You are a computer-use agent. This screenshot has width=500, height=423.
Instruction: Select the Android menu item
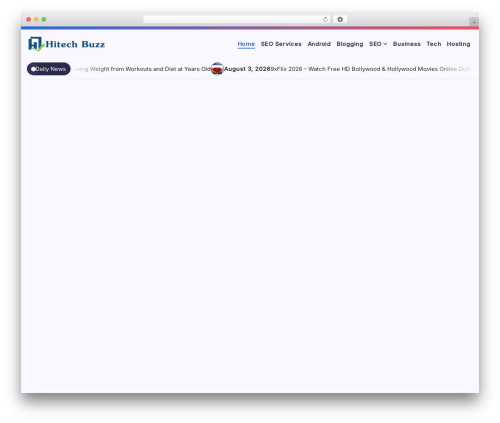click(319, 44)
